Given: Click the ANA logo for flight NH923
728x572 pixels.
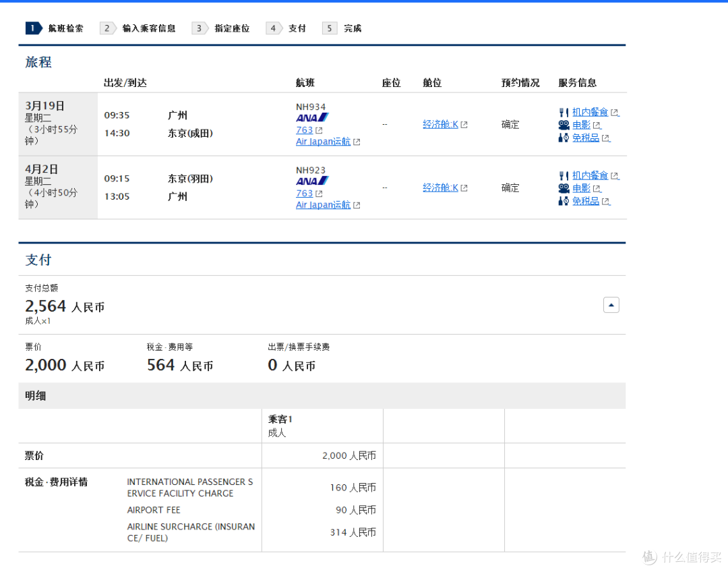Looking at the screenshot, I should 312,181.
